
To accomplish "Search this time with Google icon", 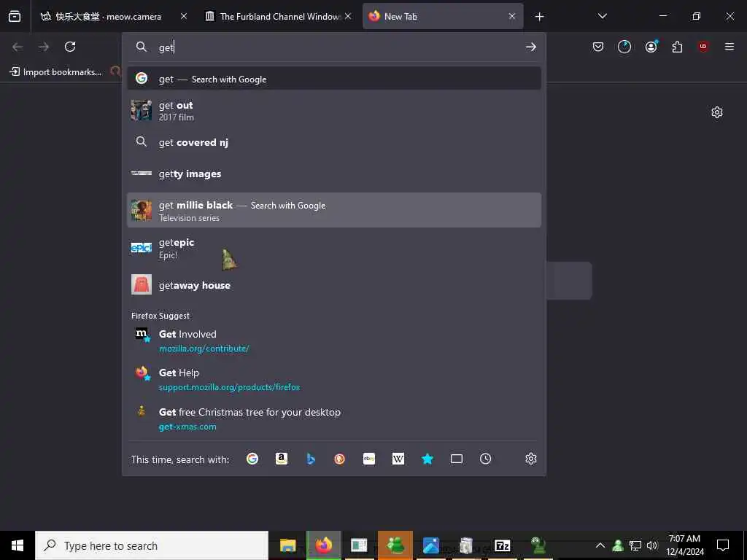I will click(252, 459).
